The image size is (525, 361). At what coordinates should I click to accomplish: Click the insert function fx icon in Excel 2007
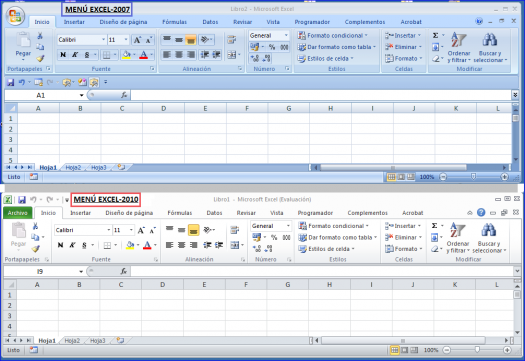point(124,95)
